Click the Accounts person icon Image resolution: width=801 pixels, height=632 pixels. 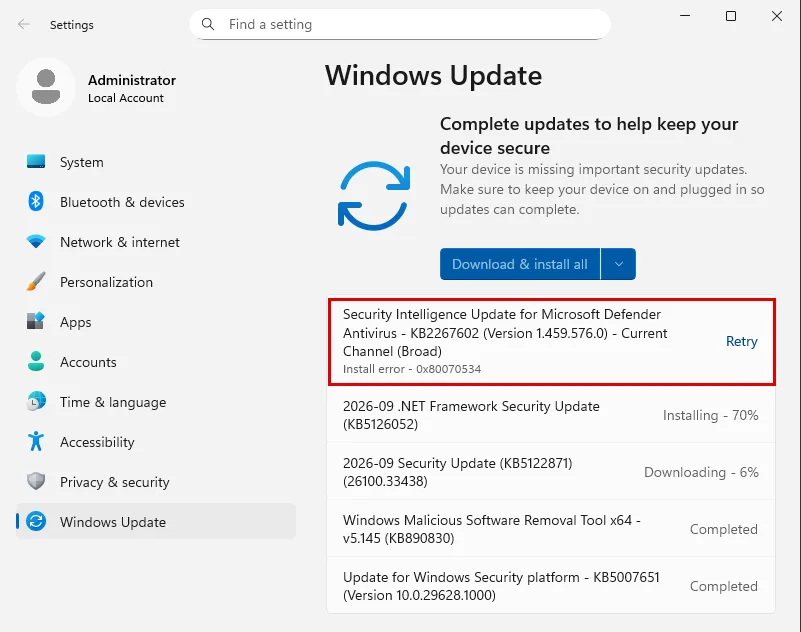36,361
